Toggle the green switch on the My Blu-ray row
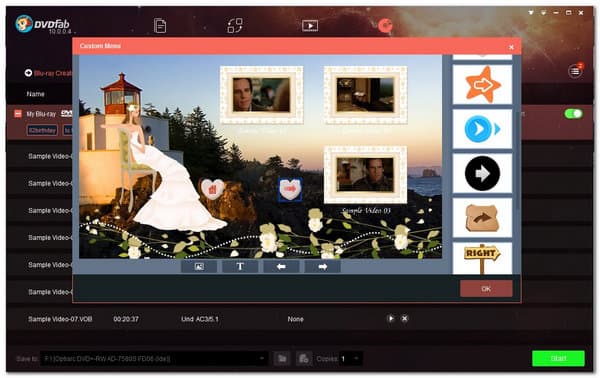The width and height of the screenshot is (600, 378). (x=573, y=114)
